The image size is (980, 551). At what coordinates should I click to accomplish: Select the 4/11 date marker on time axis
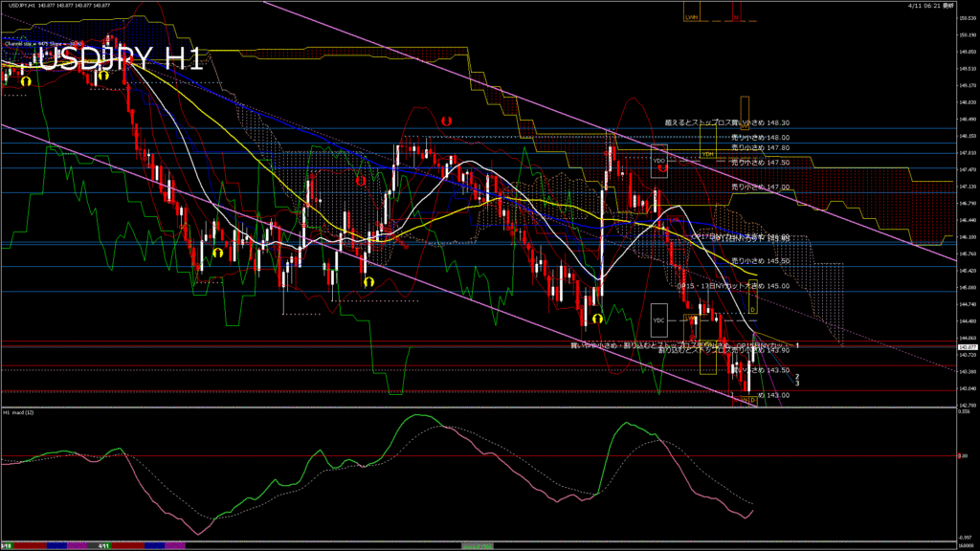(x=104, y=545)
